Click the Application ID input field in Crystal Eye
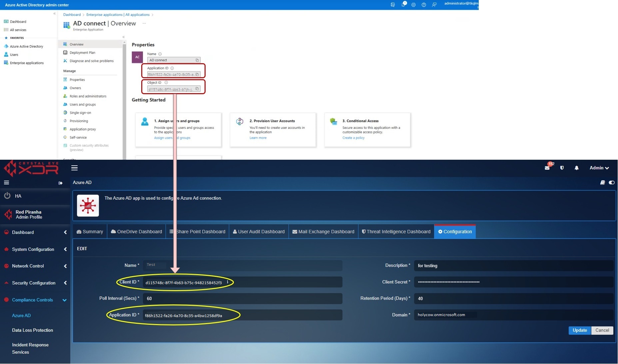The image size is (618, 364). click(243, 315)
